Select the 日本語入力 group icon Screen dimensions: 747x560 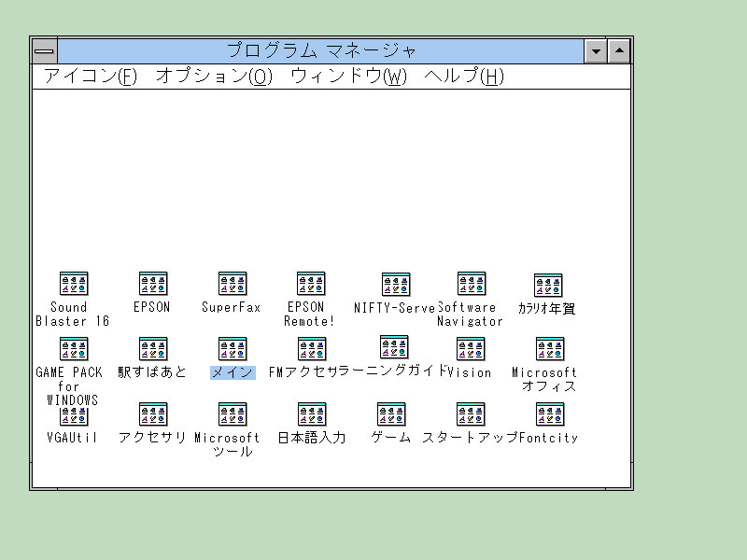pyautogui.click(x=312, y=413)
